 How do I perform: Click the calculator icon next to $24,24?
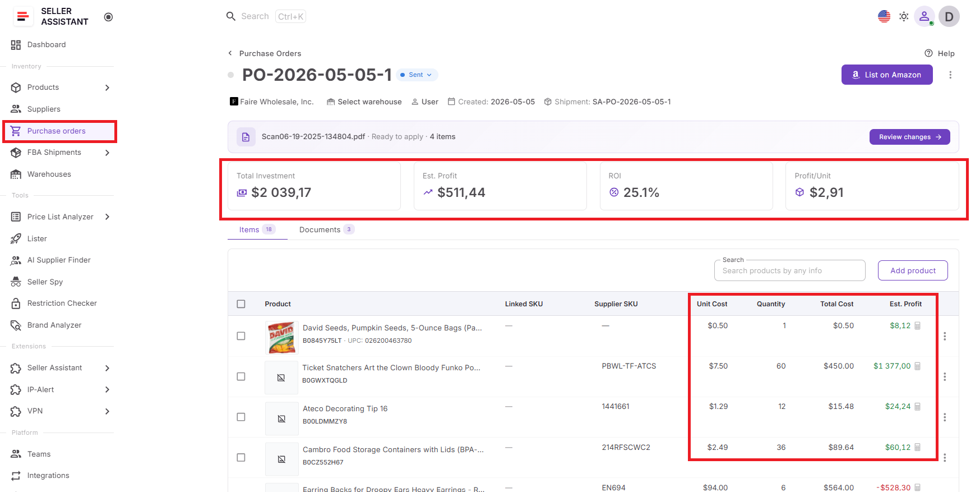coord(918,407)
